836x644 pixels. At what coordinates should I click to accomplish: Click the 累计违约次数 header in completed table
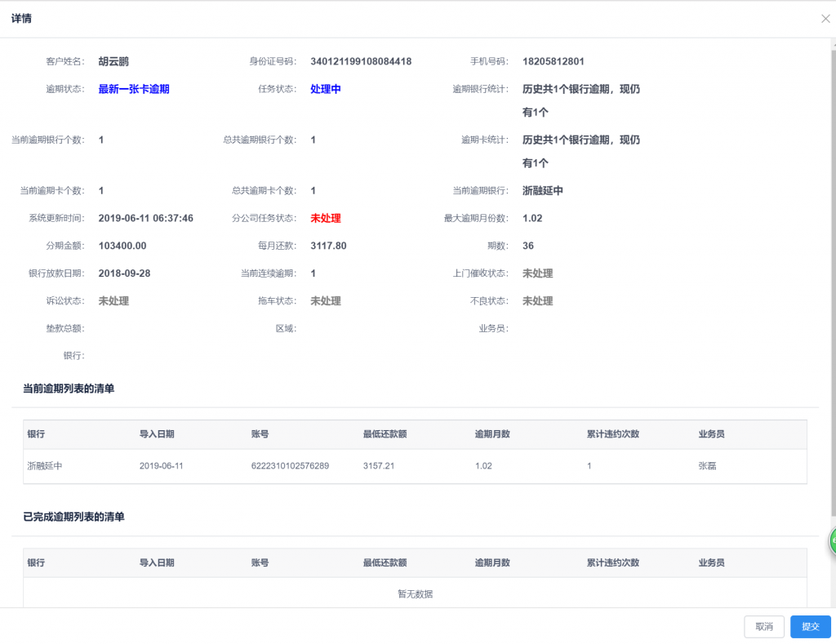612,562
